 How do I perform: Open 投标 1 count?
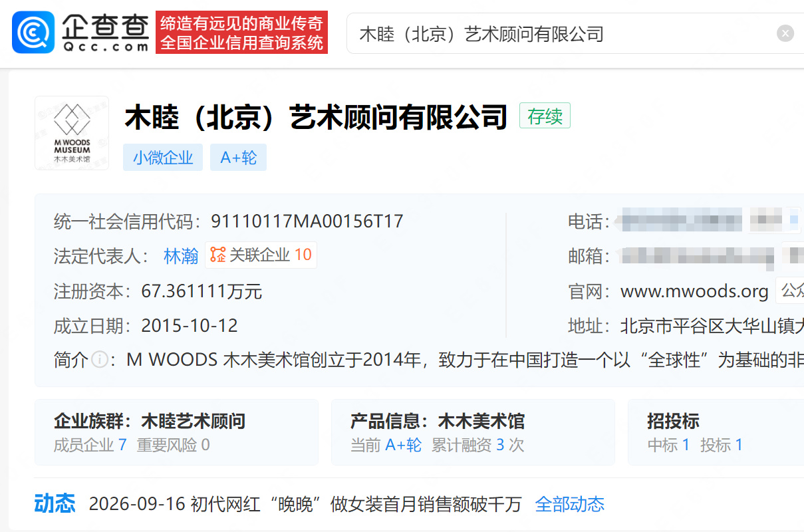722,445
